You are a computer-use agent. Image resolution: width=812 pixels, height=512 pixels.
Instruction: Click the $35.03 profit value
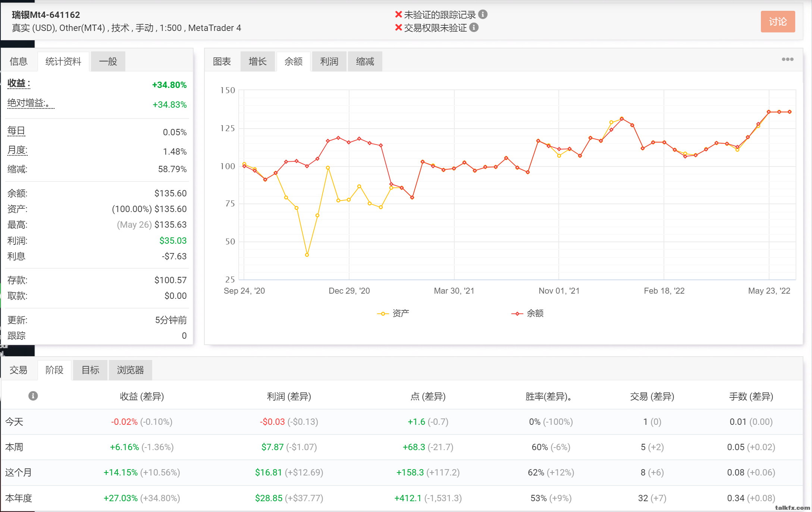(x=173, y=241)
